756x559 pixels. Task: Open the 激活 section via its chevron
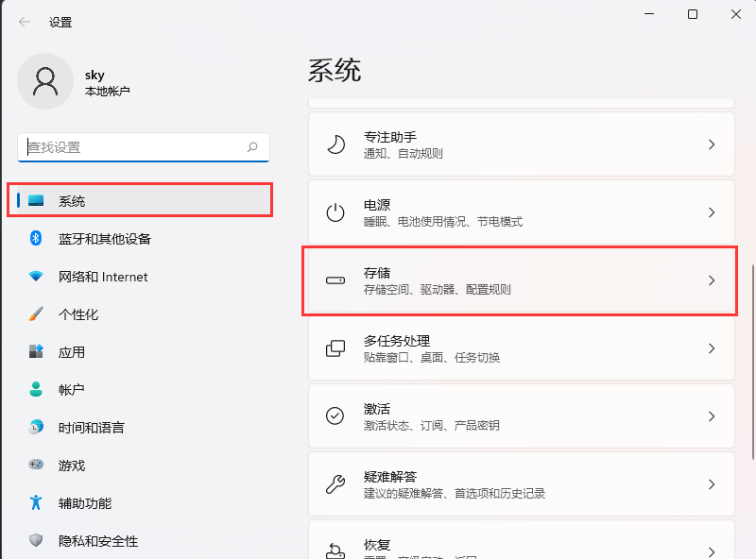[x=712, y=415]
